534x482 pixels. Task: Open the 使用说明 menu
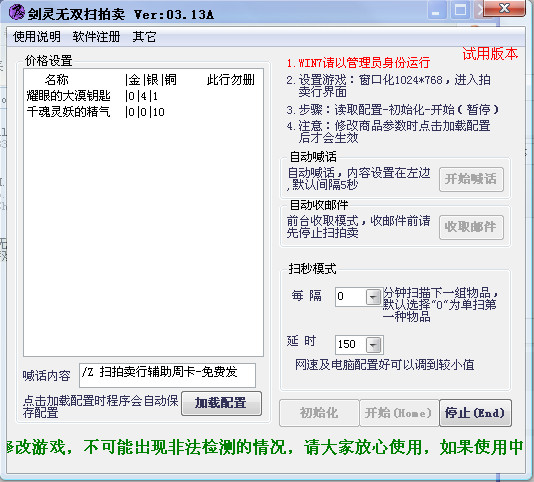(37, 36)
